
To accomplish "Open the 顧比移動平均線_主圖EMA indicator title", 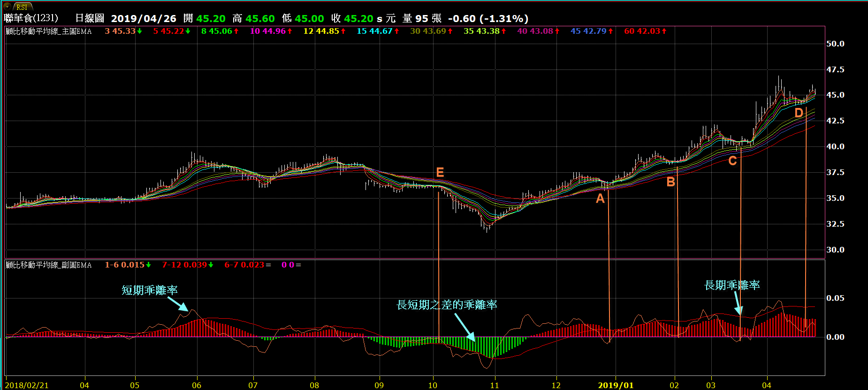I will (x=49, y=31).
